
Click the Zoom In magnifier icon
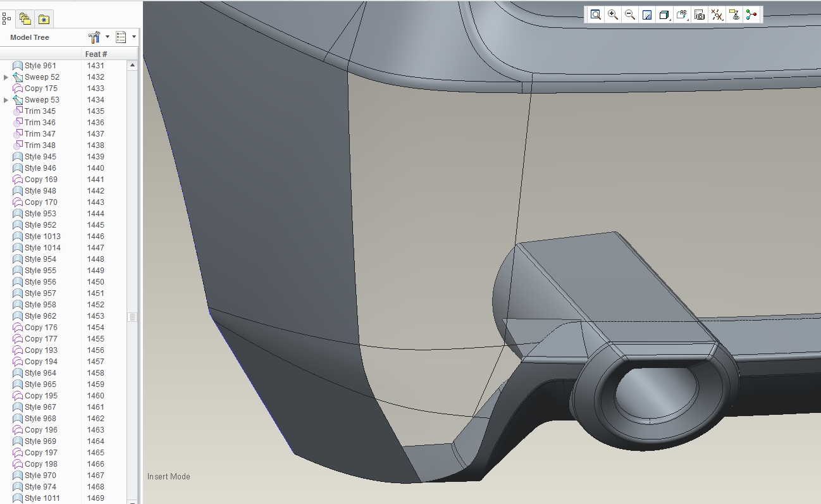pyautogui.click(x=613, y=15)
